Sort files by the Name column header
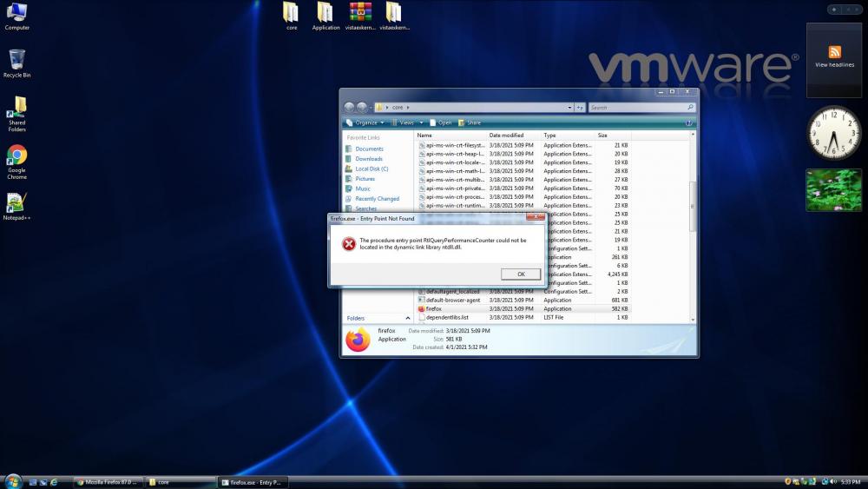The width and height of the screenshot is (868, 489). [425, 135]
